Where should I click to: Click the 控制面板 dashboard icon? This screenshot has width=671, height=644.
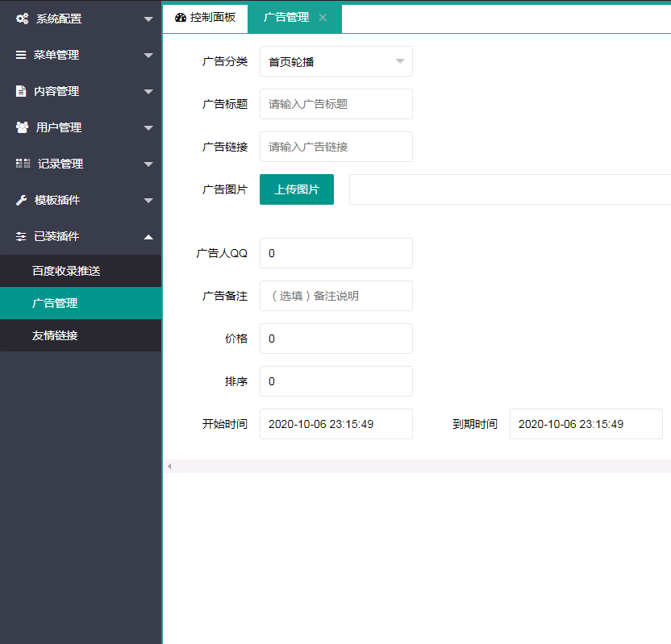tap(181, 18)
